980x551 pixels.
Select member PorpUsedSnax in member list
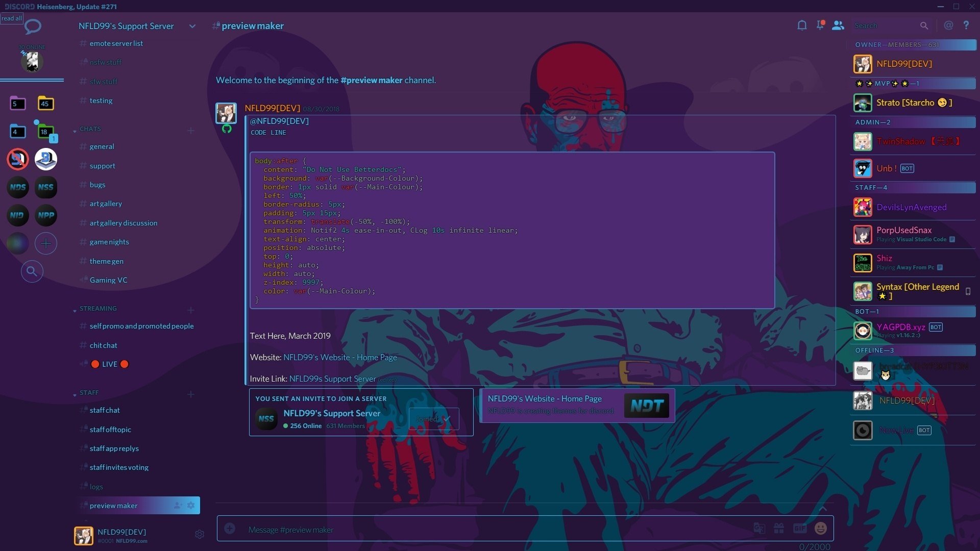913,234
